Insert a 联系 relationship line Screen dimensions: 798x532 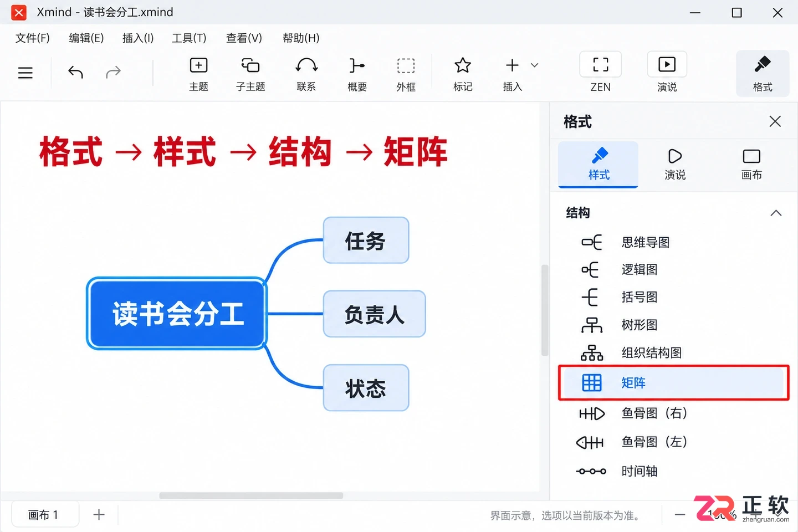click(306, 74)
